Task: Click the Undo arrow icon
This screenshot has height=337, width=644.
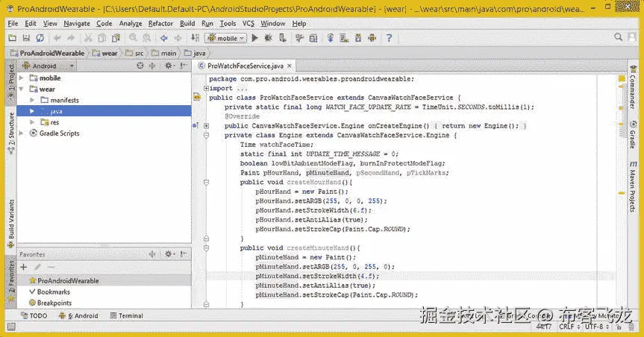Action: [57, 38]
